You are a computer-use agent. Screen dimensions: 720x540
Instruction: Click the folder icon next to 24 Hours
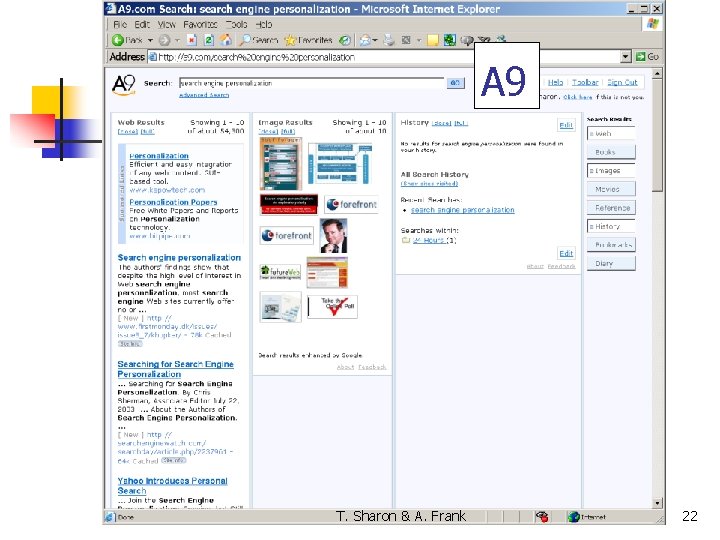[x=405, y=240]
